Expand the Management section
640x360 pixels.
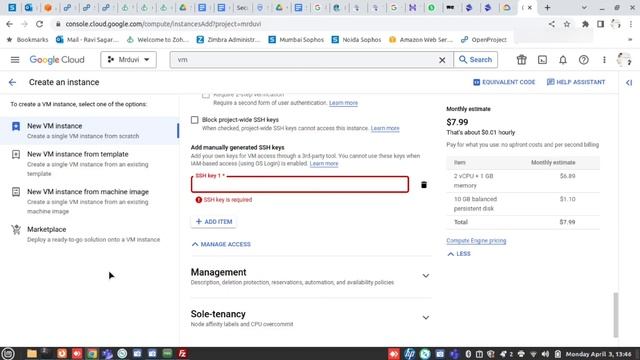tap(311, 276)
